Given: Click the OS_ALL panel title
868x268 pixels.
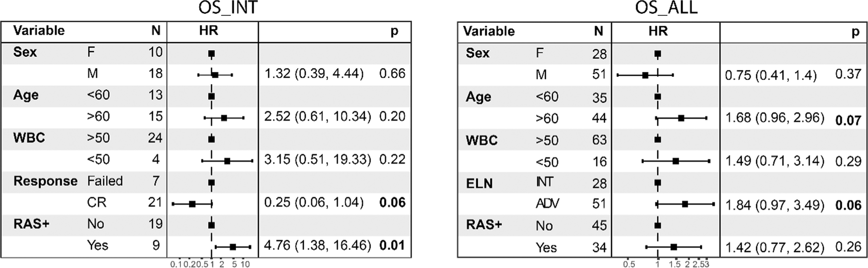Looking at the screenshot, I should (x=666, y=8).
